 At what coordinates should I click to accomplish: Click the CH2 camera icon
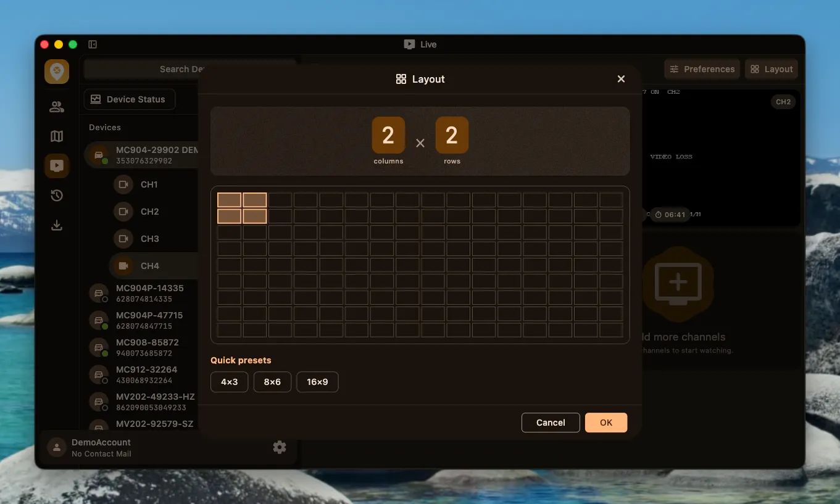click(x=123, y=212)
